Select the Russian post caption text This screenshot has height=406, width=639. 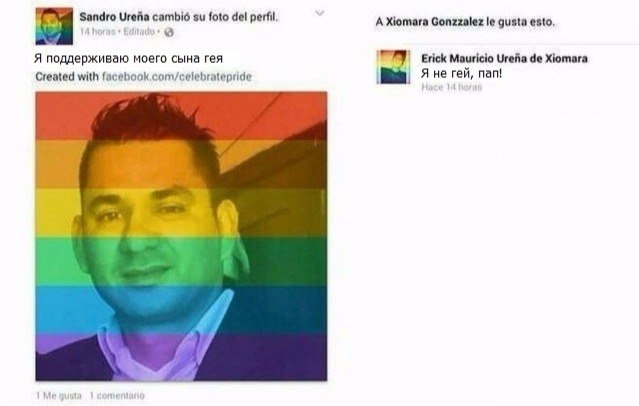(x=129, y=59)
